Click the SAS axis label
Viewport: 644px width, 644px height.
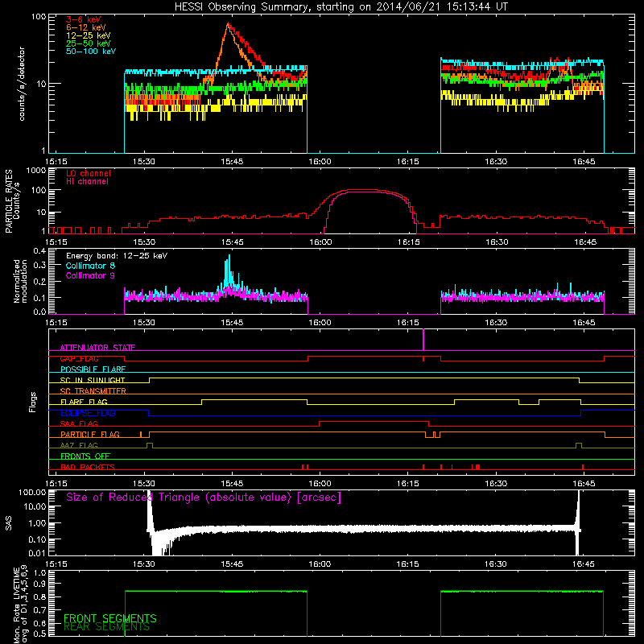9,522
